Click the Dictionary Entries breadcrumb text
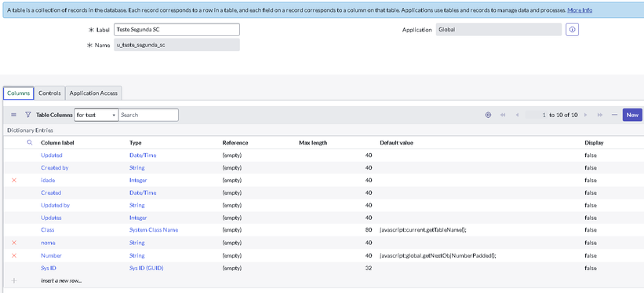Screen dimensions: 644x293 (30, 130)
